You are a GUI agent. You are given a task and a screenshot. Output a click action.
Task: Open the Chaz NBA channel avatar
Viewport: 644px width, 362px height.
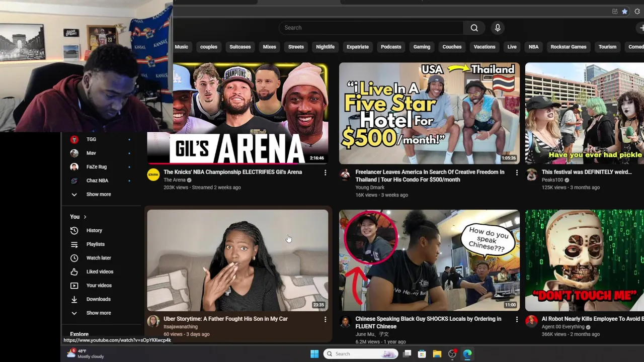tap(74, 180)
